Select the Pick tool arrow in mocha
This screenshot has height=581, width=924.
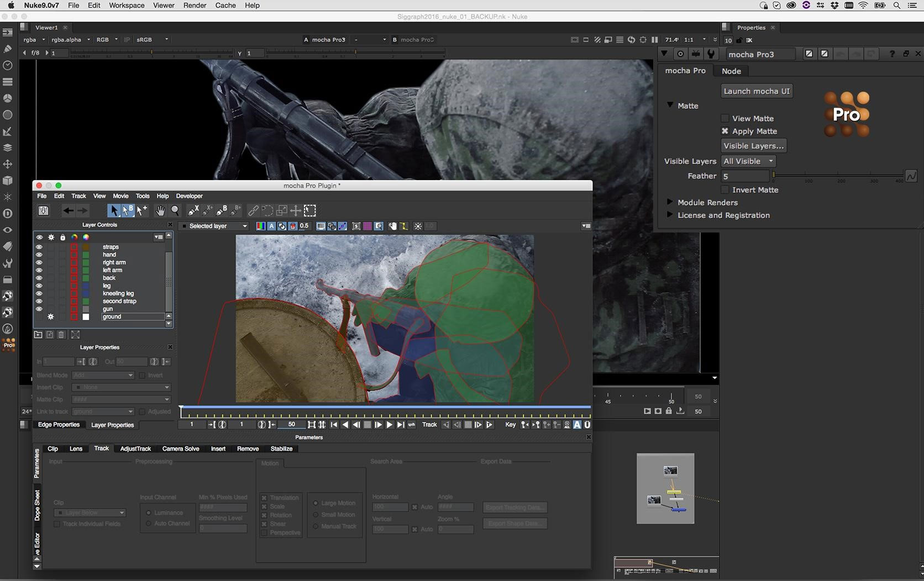(x=114, y=210)
